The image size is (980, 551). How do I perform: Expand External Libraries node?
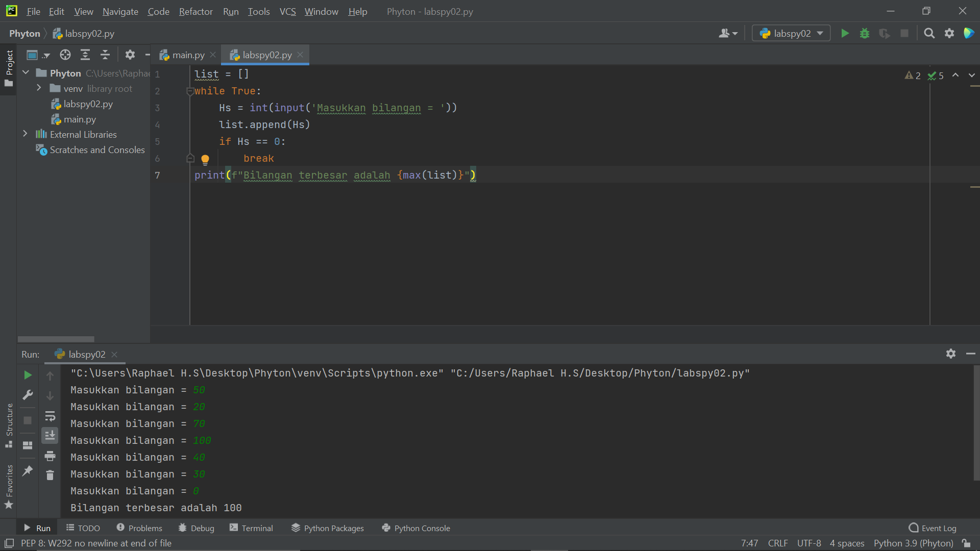tap(25, 134)
